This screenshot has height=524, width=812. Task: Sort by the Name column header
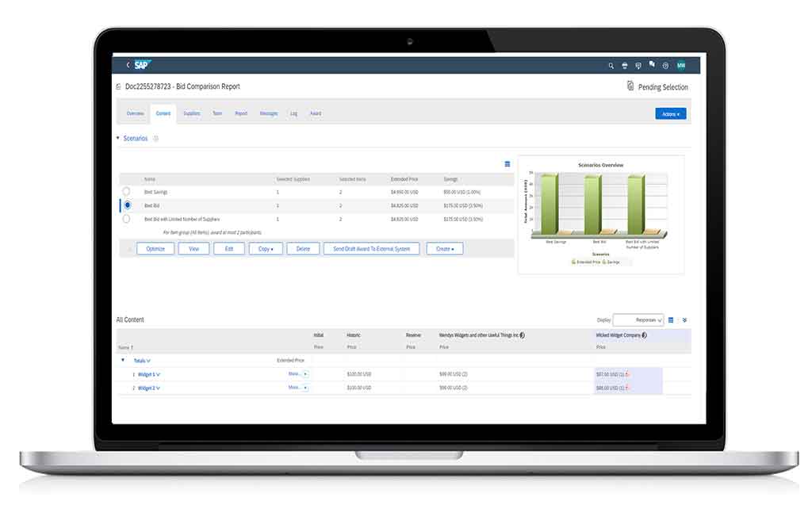click(x=126, y=347)
